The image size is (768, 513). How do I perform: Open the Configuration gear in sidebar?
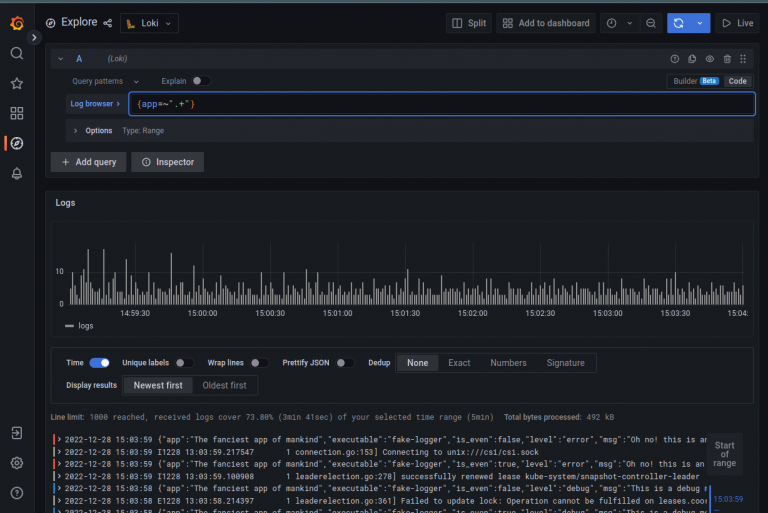click(16, 463)
